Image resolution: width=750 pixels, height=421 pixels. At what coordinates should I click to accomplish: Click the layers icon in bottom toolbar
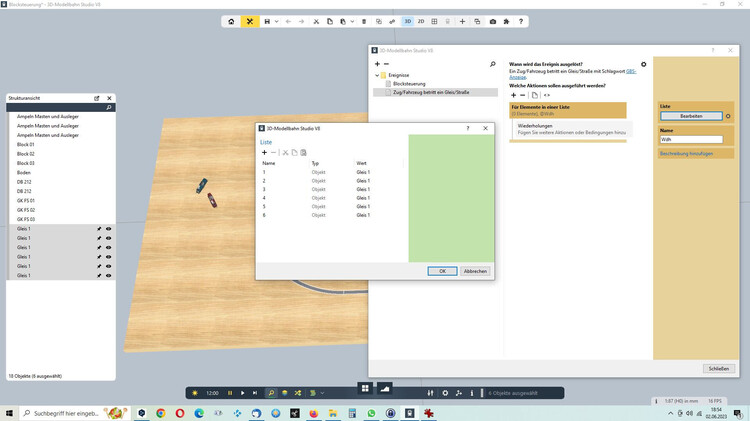tap(284, 393)
